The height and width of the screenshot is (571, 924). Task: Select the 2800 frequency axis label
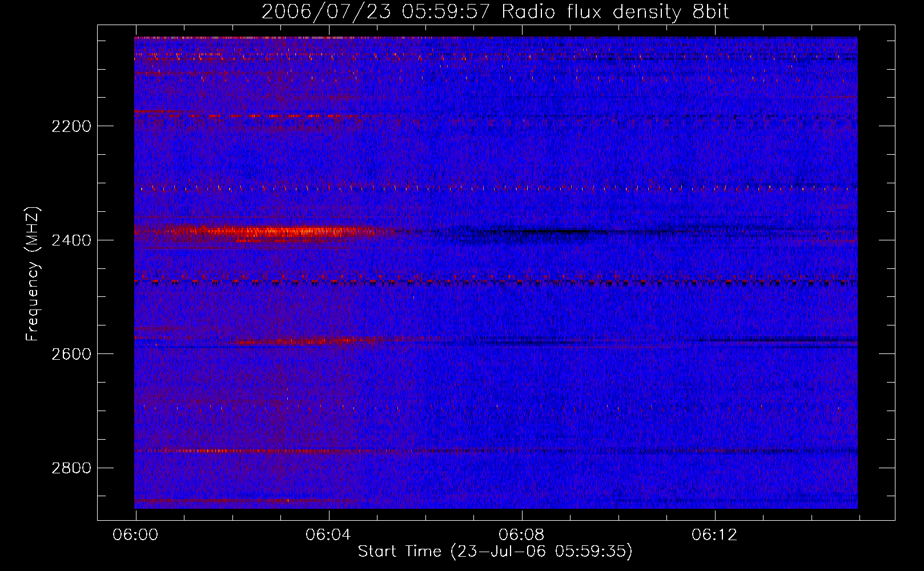pos(71,468)
